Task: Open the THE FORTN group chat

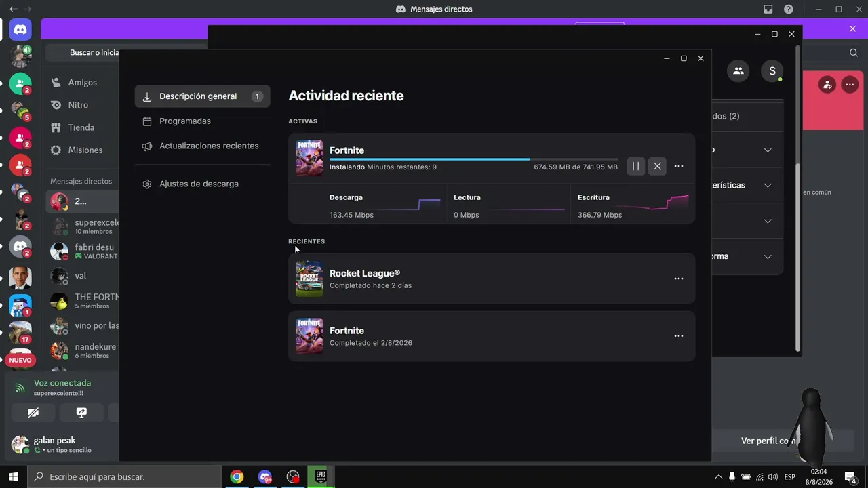Action: tap(82, 301)
